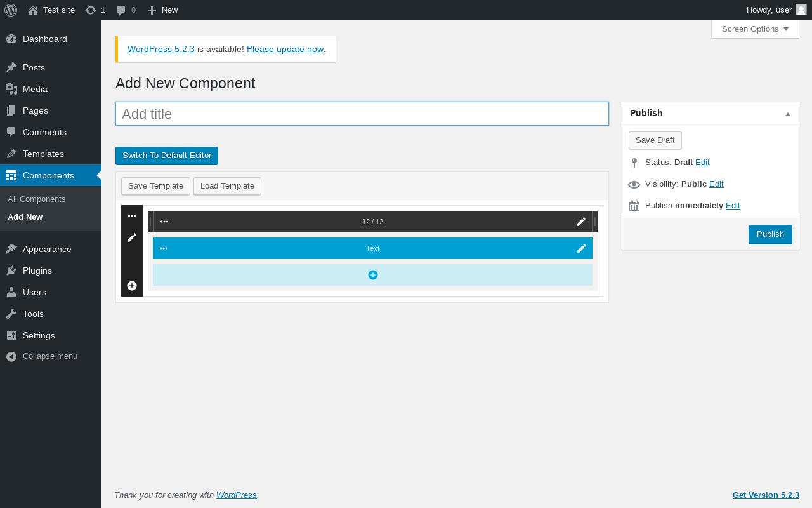Viewport: 812px width, 508px height.
Task: Open the Media menu item
Action: [51, 89]
